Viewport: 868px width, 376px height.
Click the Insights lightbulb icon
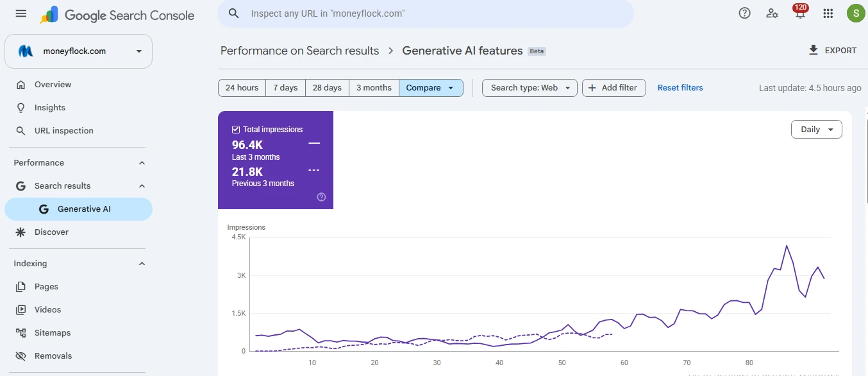21,108
